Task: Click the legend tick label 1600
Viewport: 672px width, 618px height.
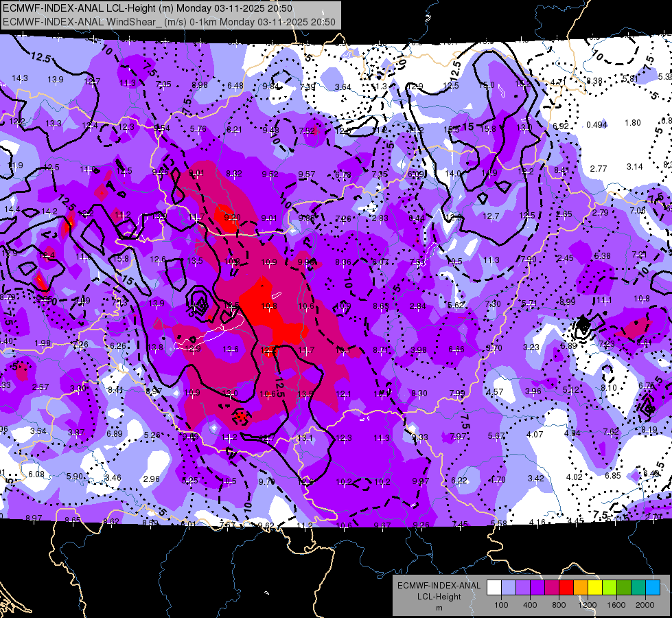Action: pyautogui.click(x=616, y=605)
